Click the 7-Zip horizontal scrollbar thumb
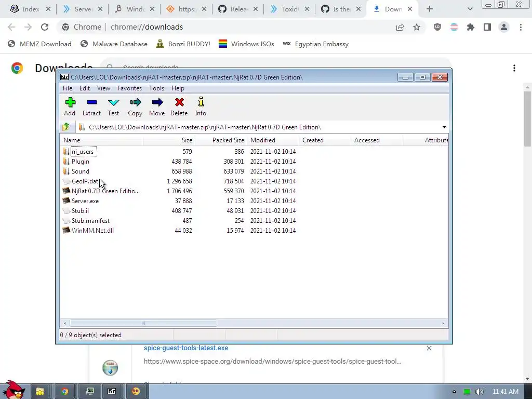 click(x=143, y=323)
